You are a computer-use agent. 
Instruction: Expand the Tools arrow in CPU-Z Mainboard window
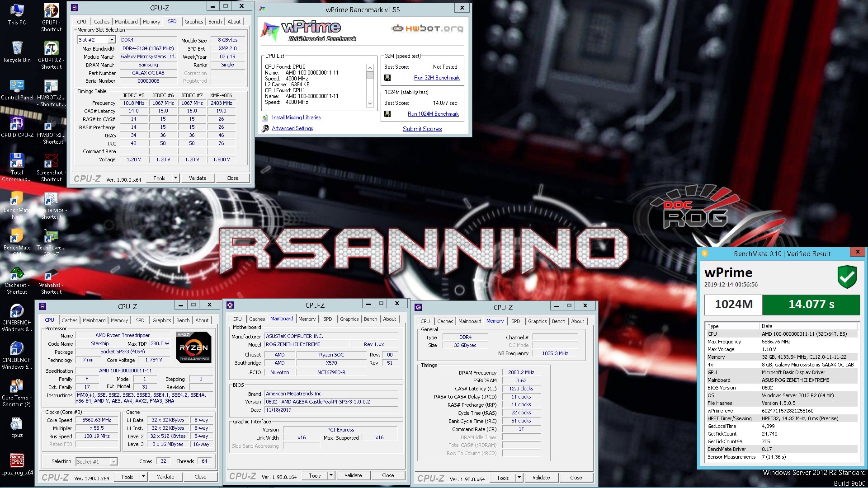tap(331, 475)
